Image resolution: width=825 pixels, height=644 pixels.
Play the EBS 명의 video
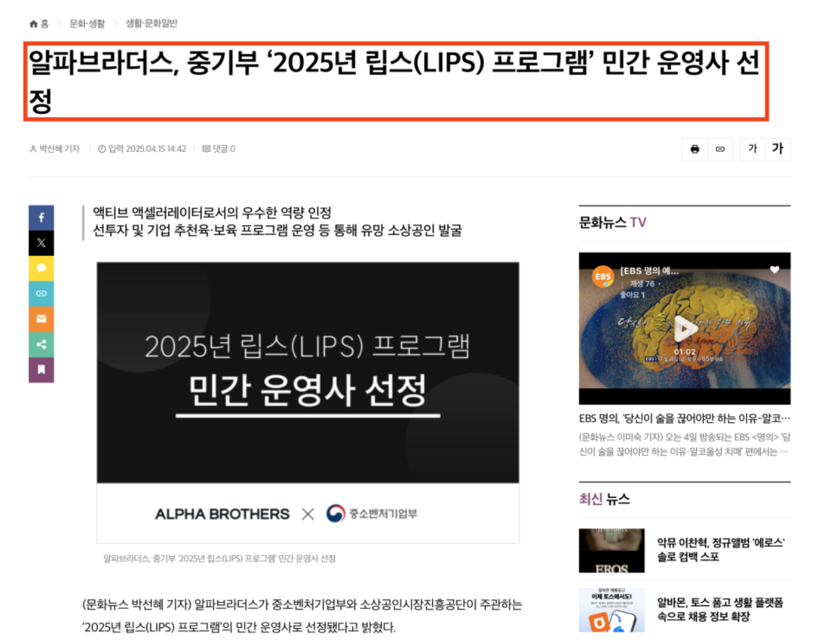(x=684, y=328)
